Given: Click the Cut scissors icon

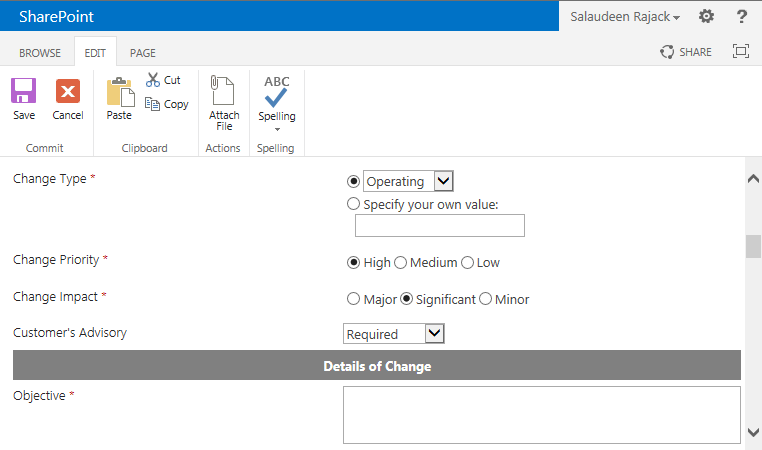Looking at the screenshot, I should 153,80.
